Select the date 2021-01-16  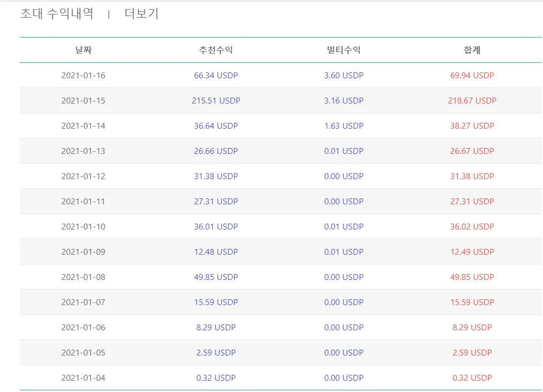coord(84,75)
